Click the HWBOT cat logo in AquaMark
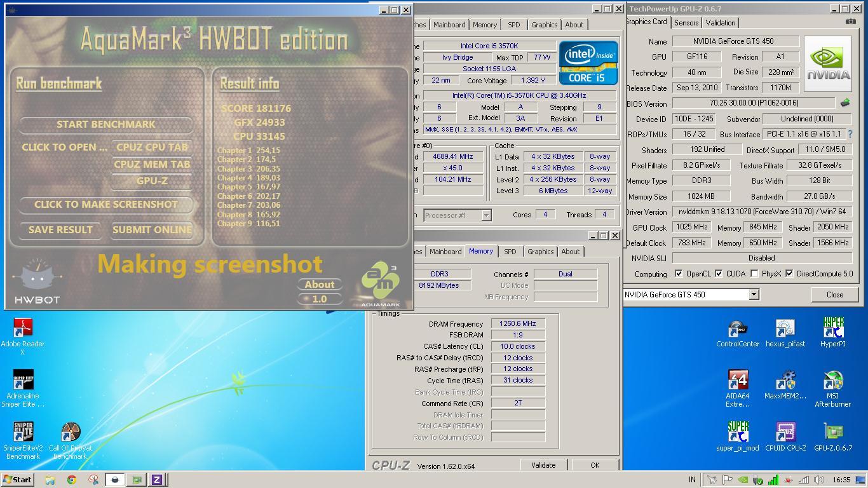This screenshot has height=488, width=868. click(x=37, y=281)
